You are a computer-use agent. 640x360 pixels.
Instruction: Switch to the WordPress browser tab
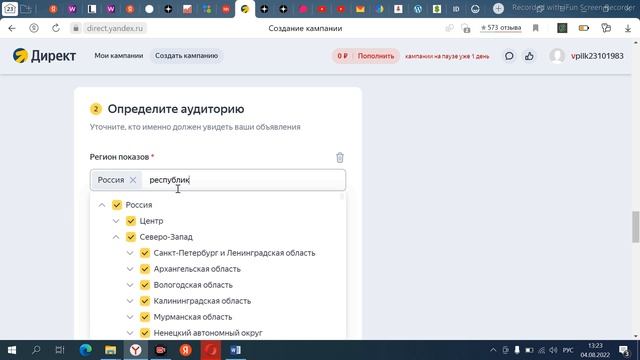[x=418, y=9]
